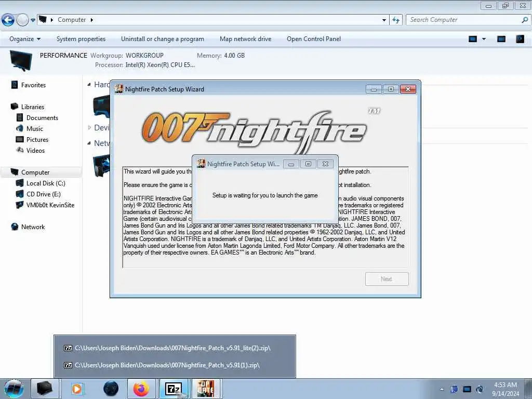This screenshot has width=532, height=399.
Task: Open the Windows Start button
Action: pyautogui.click(x=14, y=389)
